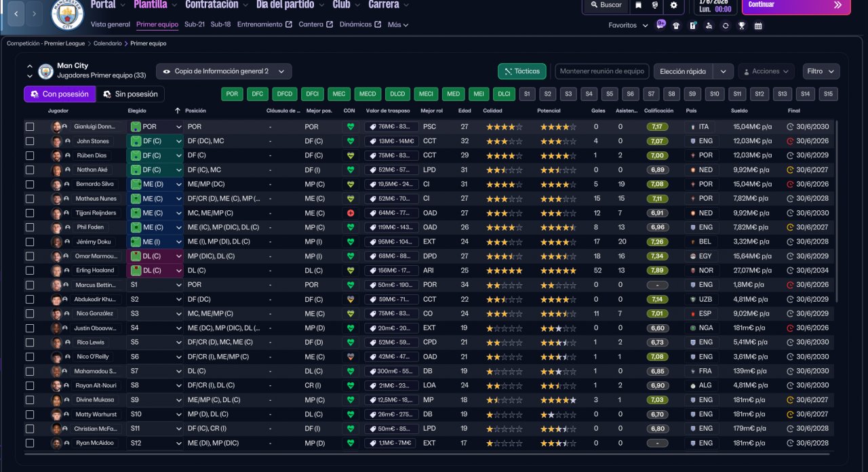The image size is (868, 472).
Task: Click the up chevron beside Man City title
Action: point(30,66)
